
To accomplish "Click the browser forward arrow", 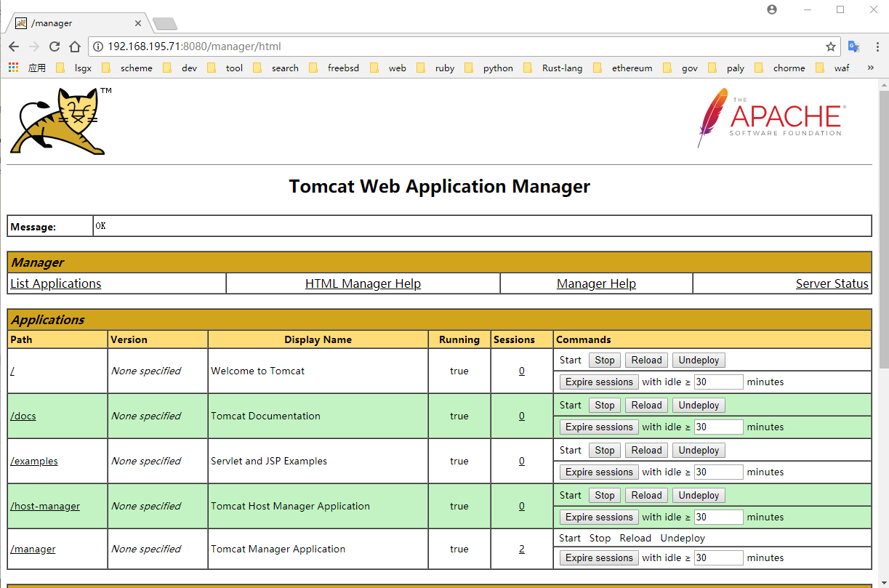I will pyautogui.click(x=34, y=47).
